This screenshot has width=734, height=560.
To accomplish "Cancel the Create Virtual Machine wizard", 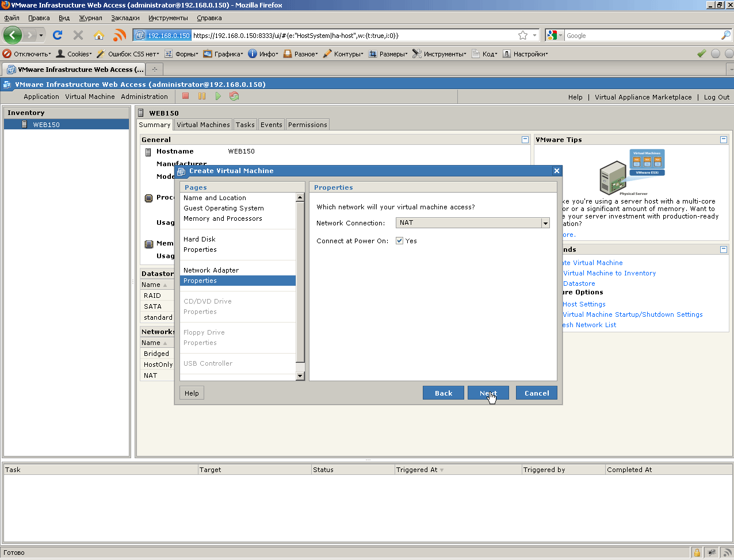I will click(537, 393).
